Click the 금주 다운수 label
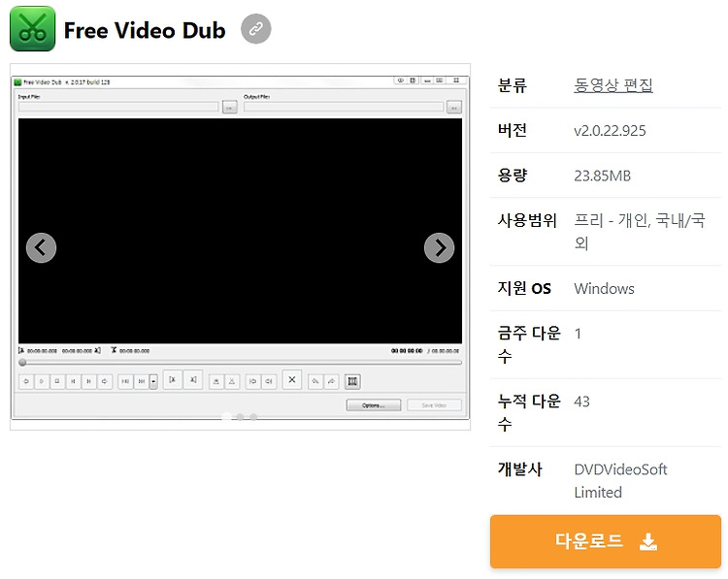 pyautogui.click(x=529, y=344)
